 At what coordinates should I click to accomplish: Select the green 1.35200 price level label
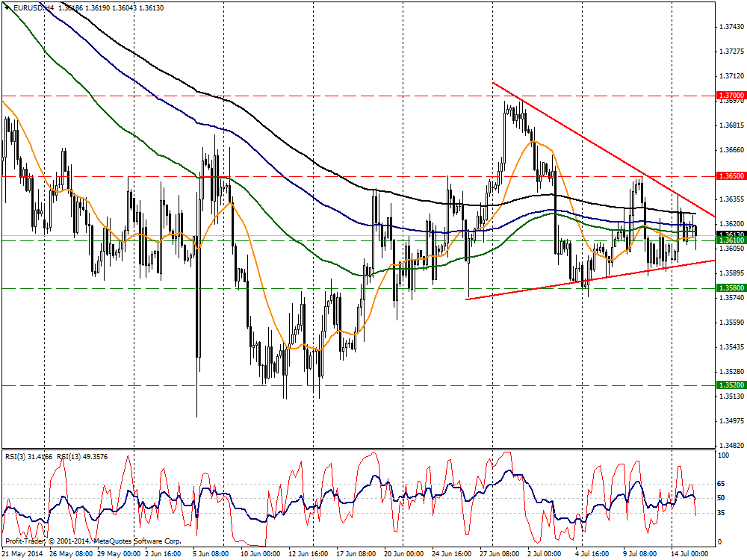coord(731,385)
